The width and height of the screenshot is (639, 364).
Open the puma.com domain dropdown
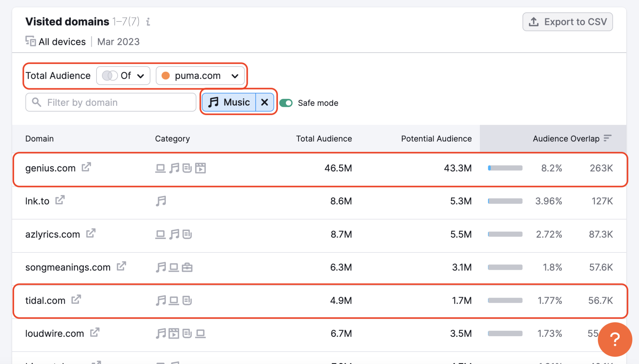200,76
